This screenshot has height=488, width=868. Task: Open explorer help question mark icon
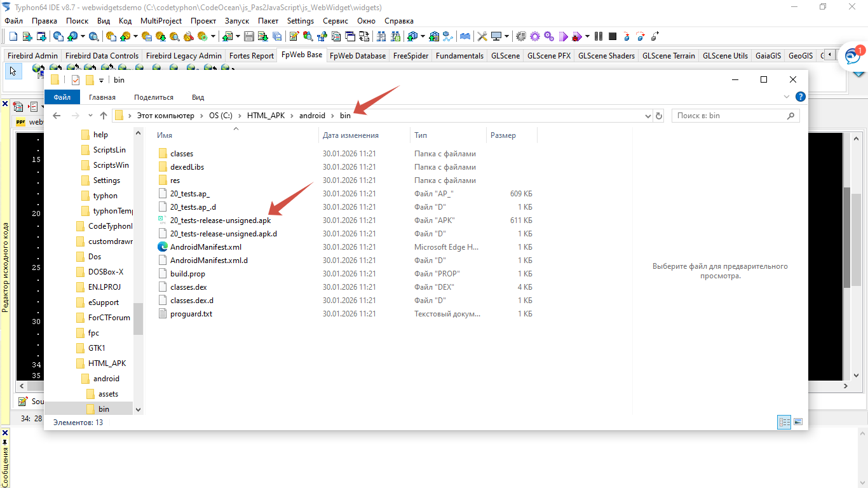point(801,97)
